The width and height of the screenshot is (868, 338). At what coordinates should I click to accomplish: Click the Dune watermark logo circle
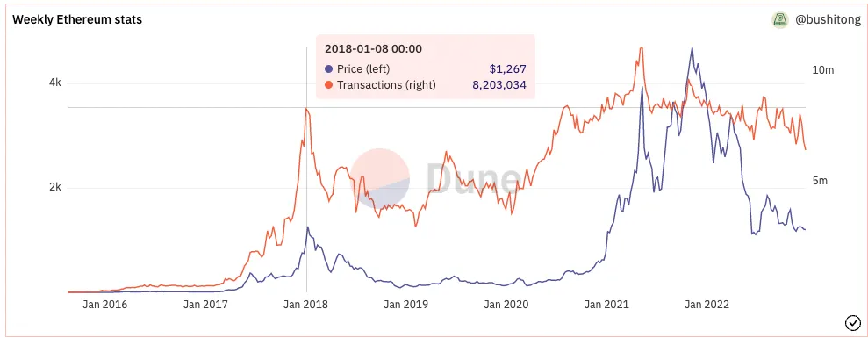tap(381, 177)
